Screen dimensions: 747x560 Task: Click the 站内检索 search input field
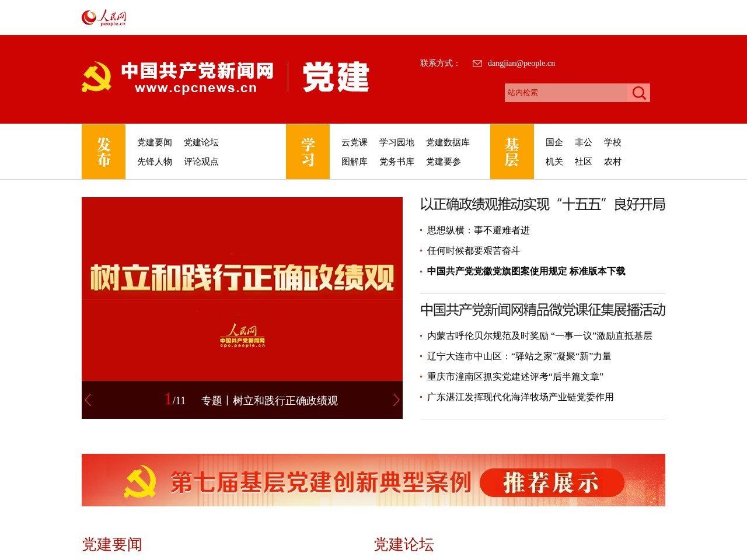563,92
